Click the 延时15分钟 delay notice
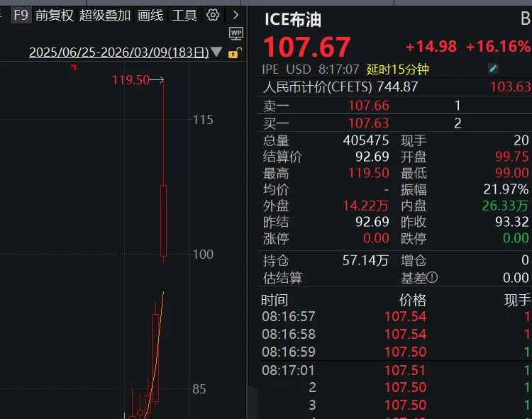Image resolution: width=532 pixels, height=419 pixels. pyautogui.click(x=398, y=69)
